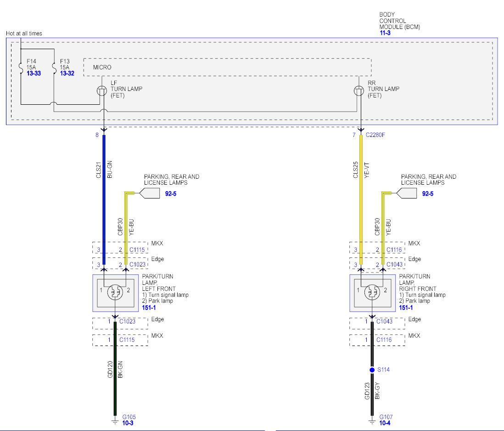Open the 13-32 reference under fuse F13
Image resolution: width=504 pixels, height=431 pixels.
click(67, 74)
